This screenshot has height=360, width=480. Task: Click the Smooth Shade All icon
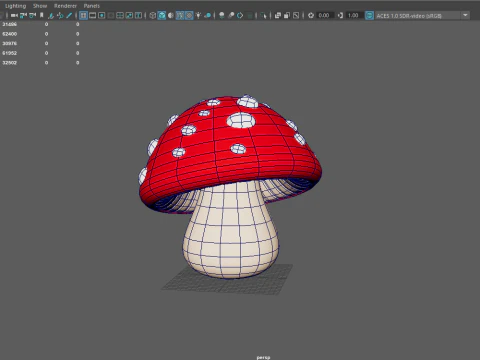click(162, 15)
